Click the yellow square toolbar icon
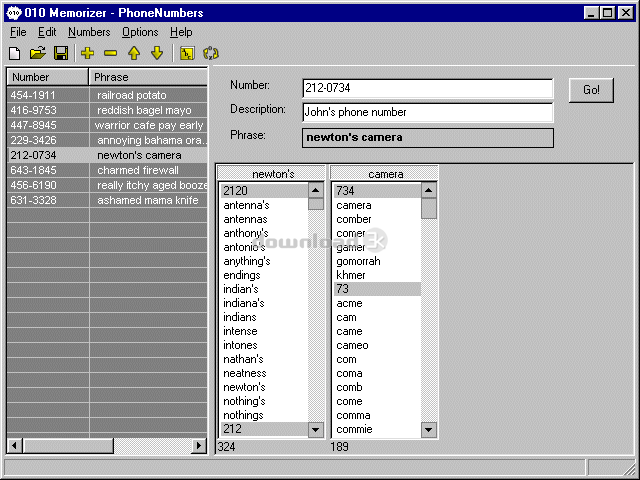Image resolution: width=640 pixels, height=480 pixels. click(187, 53)
